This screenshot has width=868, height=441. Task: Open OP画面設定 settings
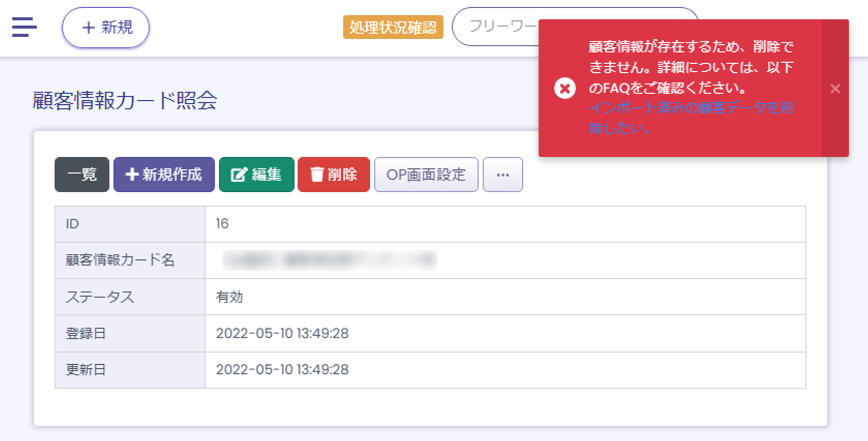[x=426, y=175]
